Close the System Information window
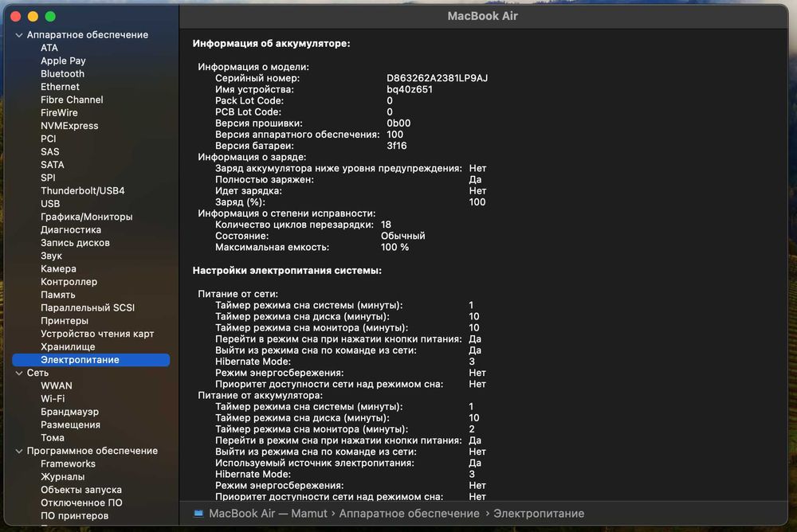Image resolution: width=797 pixels, height=532 pixels. (16, 17)
